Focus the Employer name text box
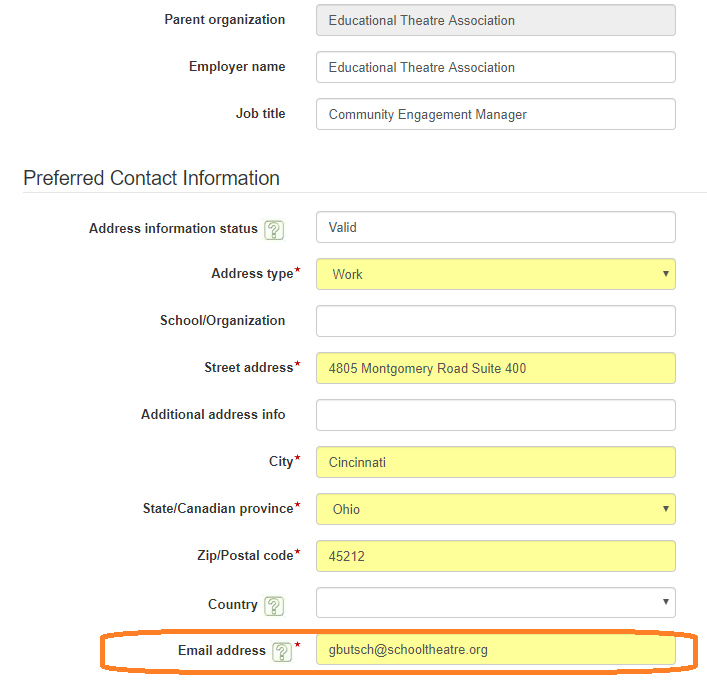This screenshot has width=707, height=686. 495,67
